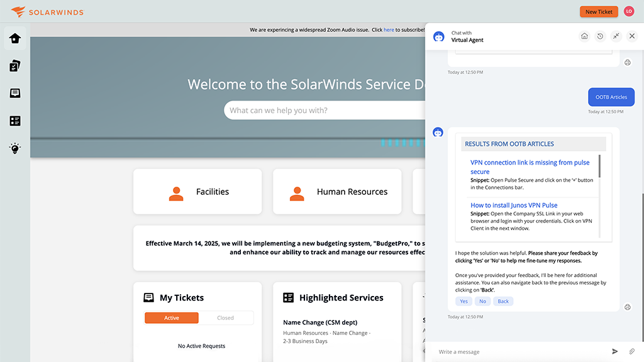The height and width of the screenshot is (362, 644).
Task: Click the LO user avatar
Action: click(629, 11)
